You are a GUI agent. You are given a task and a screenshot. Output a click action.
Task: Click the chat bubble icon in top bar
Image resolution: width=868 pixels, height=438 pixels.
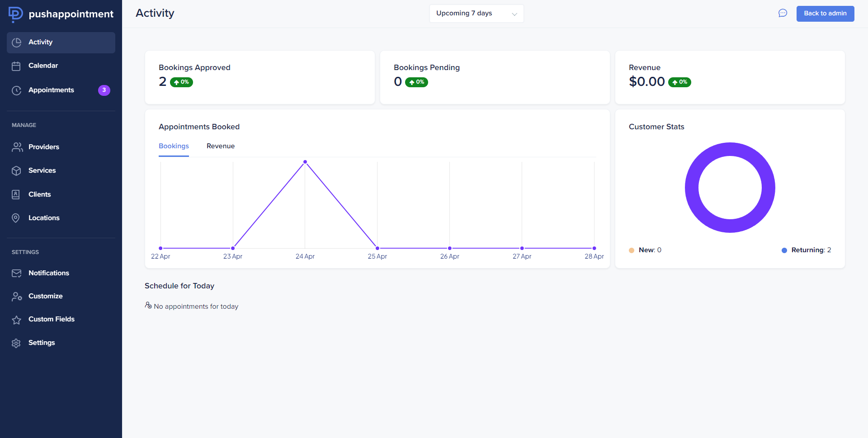click(x=783, y=13)
